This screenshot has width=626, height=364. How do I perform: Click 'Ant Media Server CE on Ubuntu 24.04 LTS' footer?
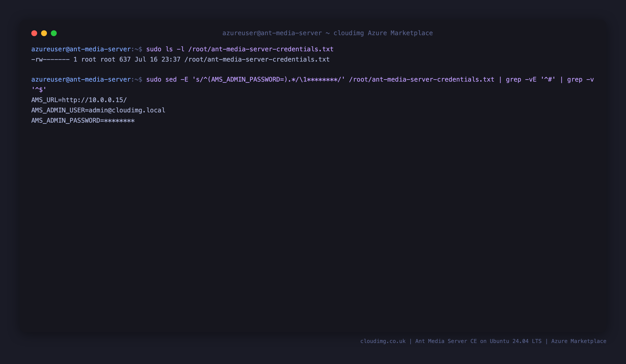tap(478, 341)
